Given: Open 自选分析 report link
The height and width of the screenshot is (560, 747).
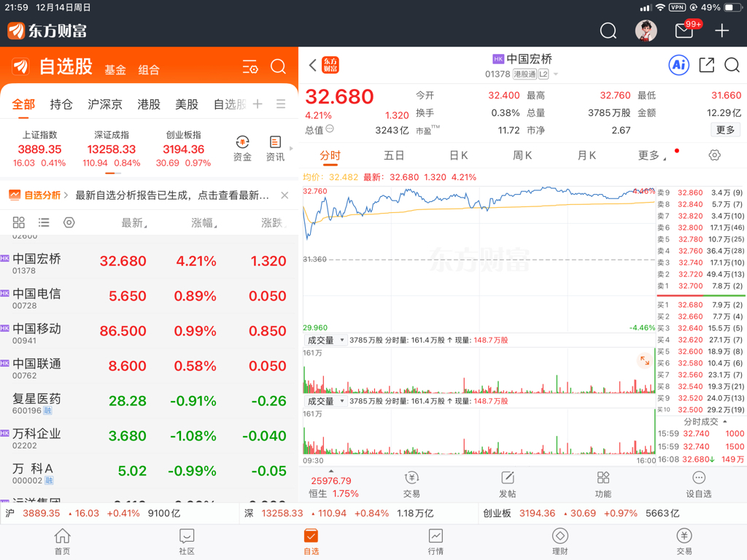Looking at the screenshot, I should [39, 195].
